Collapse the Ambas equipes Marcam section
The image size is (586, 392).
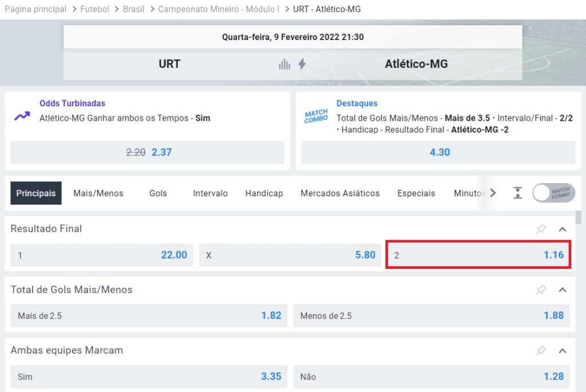[563, 351]
